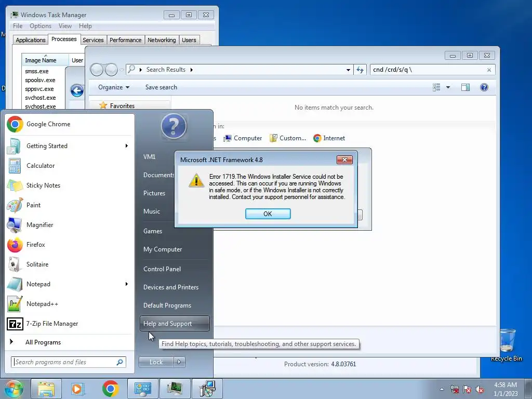Open Task Manager Options menu
This screenshot has height=399, width=532.
click(x=41, y=26)
